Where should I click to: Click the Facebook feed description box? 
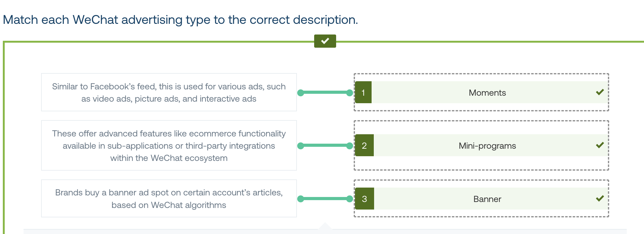169,92
